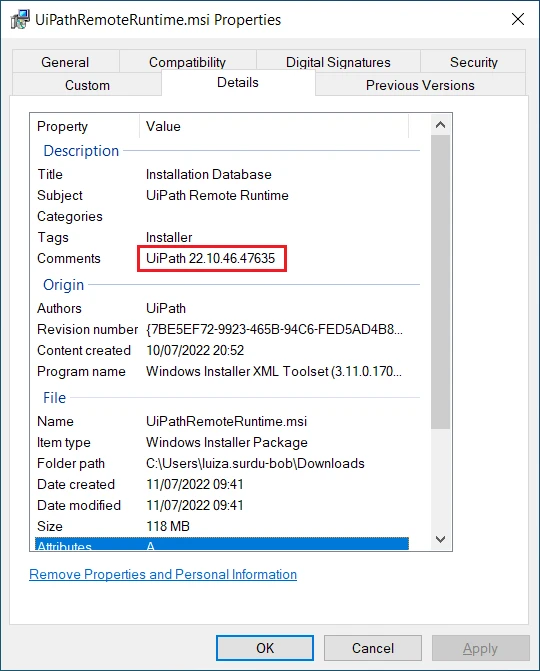Go to the Security tab
The width and height of the screenshot is (540, 671).
[473, 62]
